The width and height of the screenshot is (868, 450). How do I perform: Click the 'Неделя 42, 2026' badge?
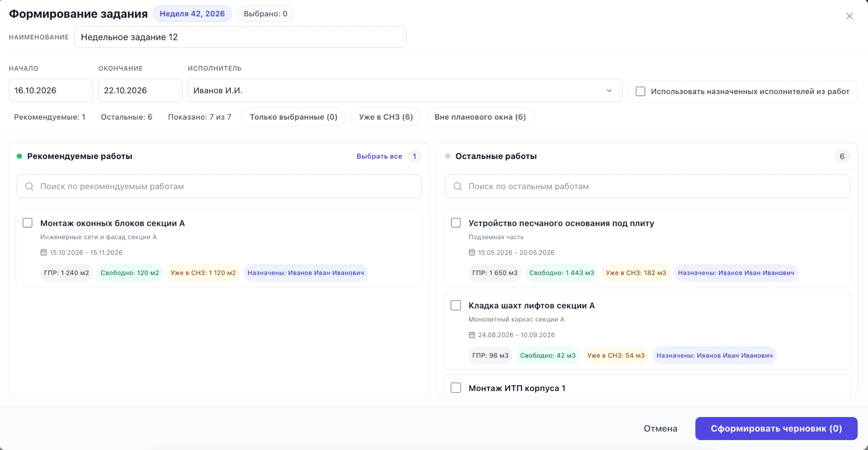click(x=192, y=14)
